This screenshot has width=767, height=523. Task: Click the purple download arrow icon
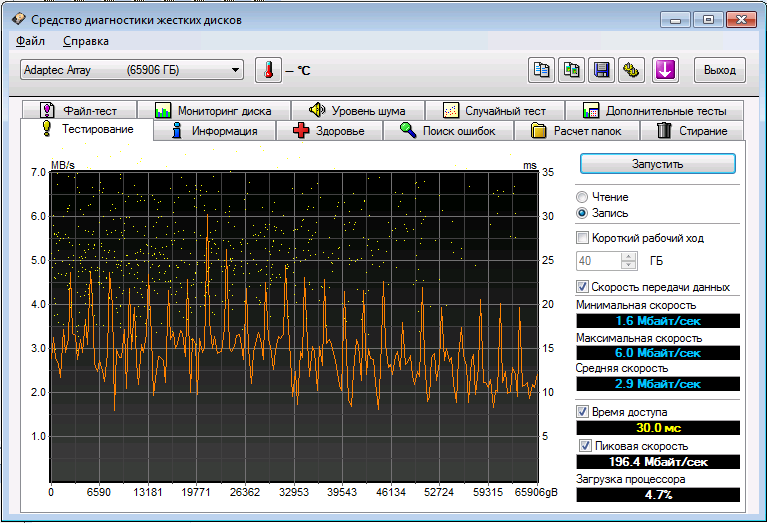tap(665, 70)
